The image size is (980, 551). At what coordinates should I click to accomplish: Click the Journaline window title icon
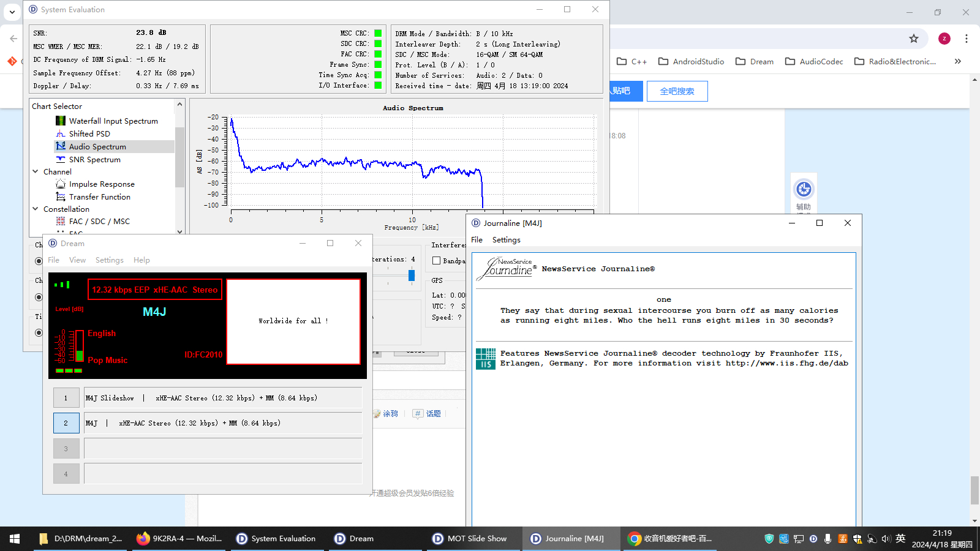point(476,223)
